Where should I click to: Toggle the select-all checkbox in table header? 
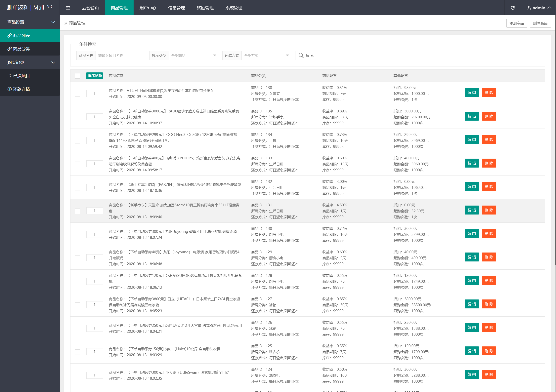pyautogui.click(x=77, y=76)
